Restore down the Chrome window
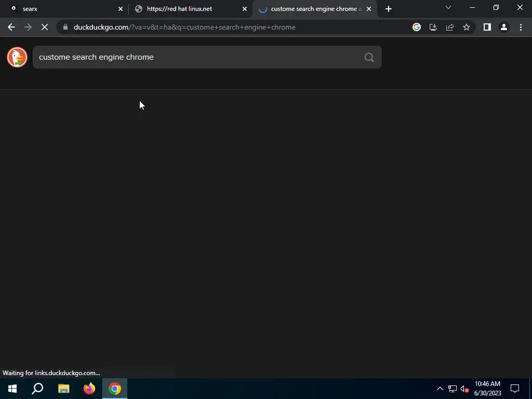 [496, 7]
